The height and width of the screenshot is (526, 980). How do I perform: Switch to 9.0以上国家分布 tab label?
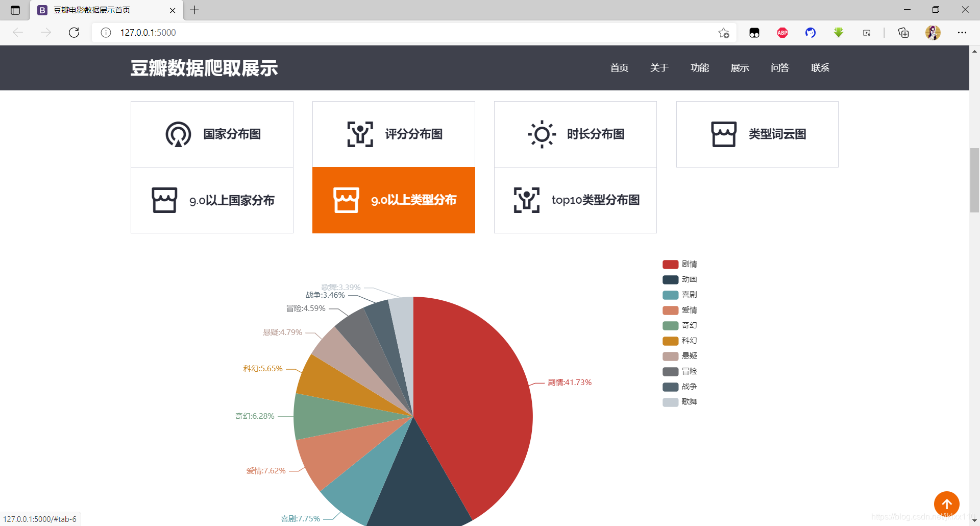pos(232,200)
